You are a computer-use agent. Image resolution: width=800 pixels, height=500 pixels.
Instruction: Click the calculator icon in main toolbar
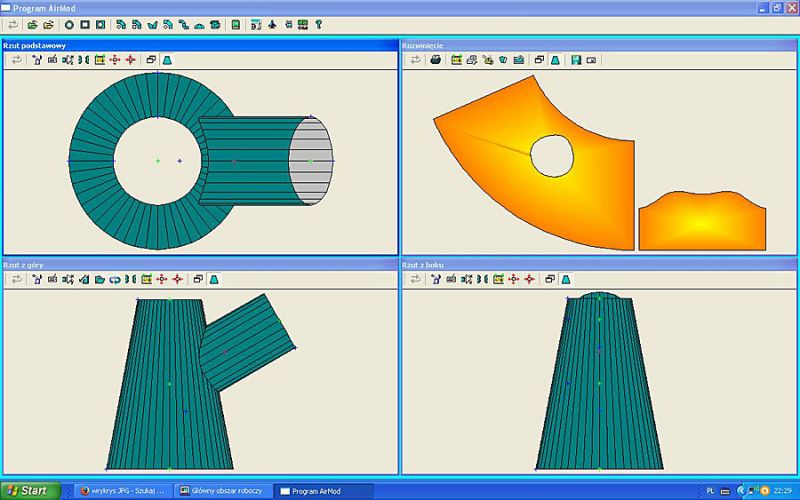click(x=236, y=24)
